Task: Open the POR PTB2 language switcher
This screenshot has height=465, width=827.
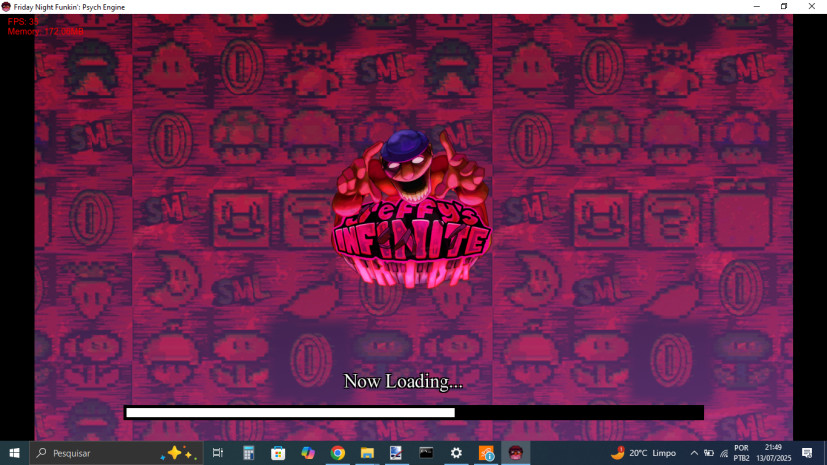Action: click(x=741, y=453)
